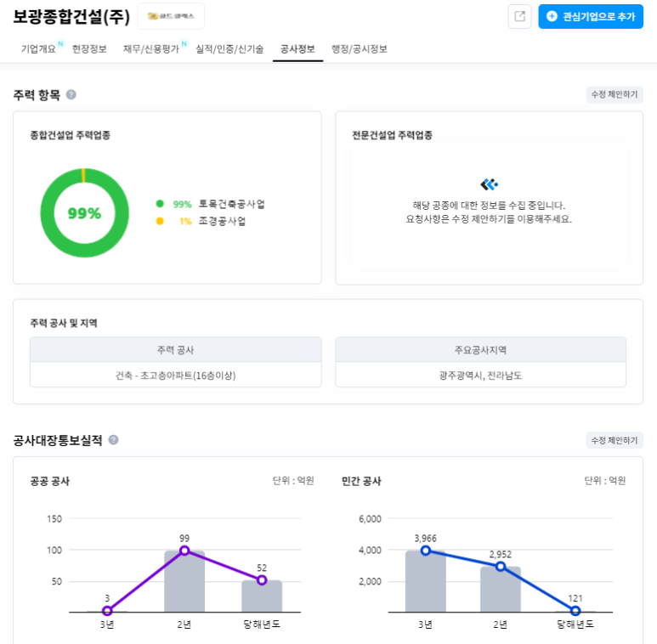The width and height of the screenshot is (657, 644).
Task: Click public chart point labeled 3
Action: point(107,611)
